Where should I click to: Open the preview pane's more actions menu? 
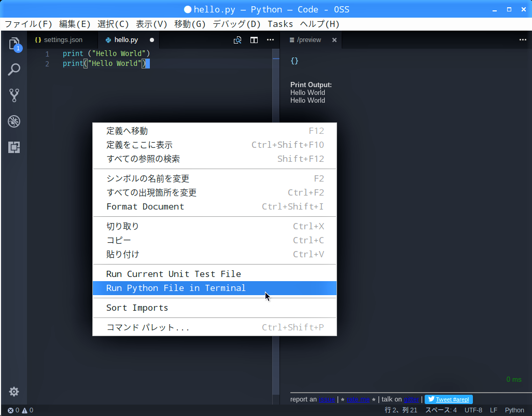pyautogui.click(x=523, y=40)
